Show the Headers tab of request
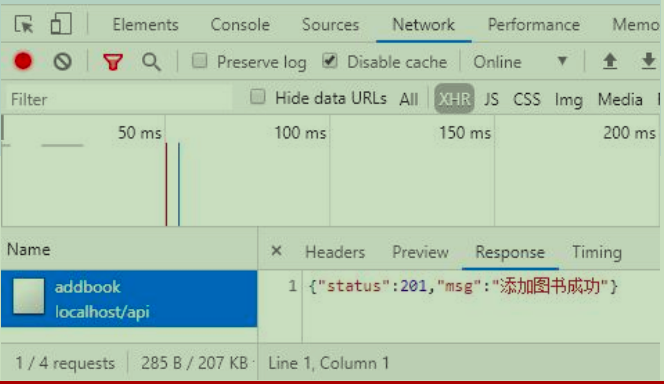Viewport: 664px width, 384px height. pos(335,252)
